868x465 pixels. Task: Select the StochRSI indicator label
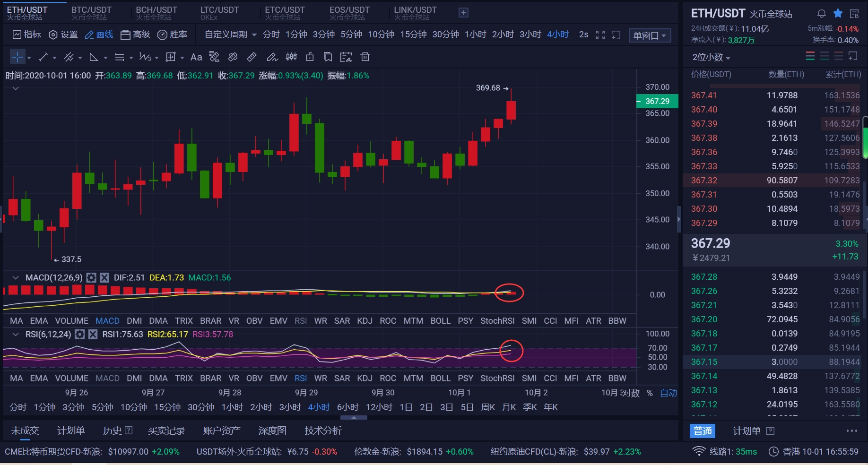pos(497,320)
